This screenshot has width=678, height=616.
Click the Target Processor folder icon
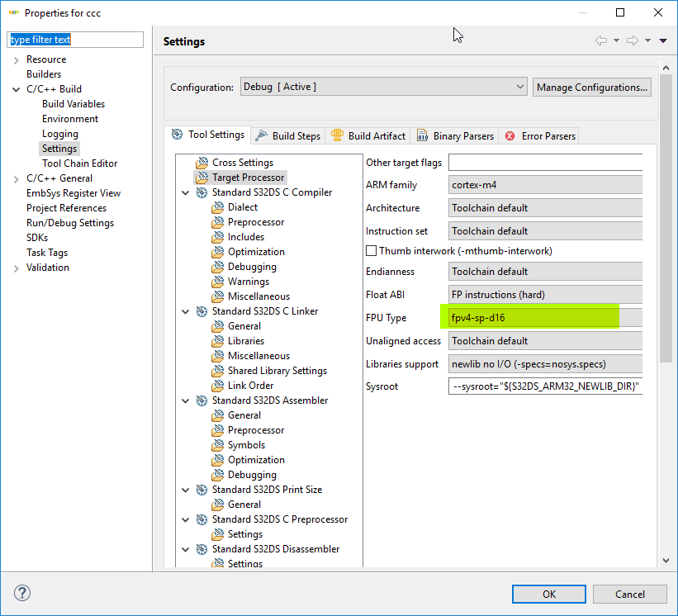click(202, 178)
